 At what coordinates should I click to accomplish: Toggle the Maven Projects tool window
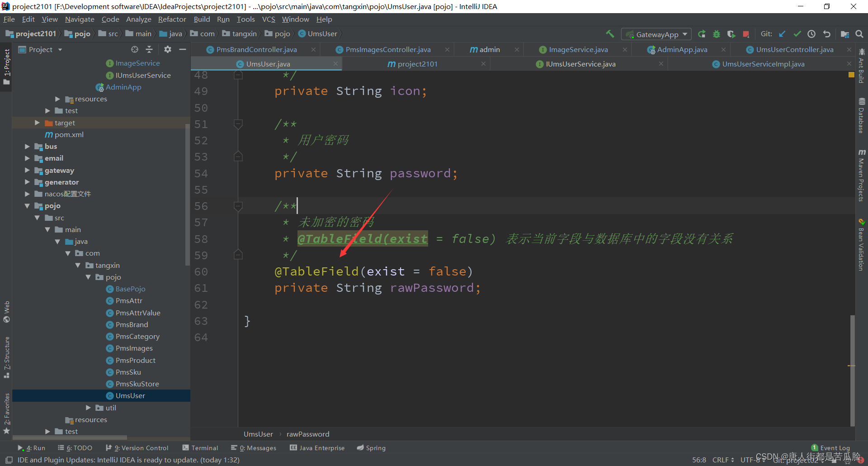pos(862,176)
